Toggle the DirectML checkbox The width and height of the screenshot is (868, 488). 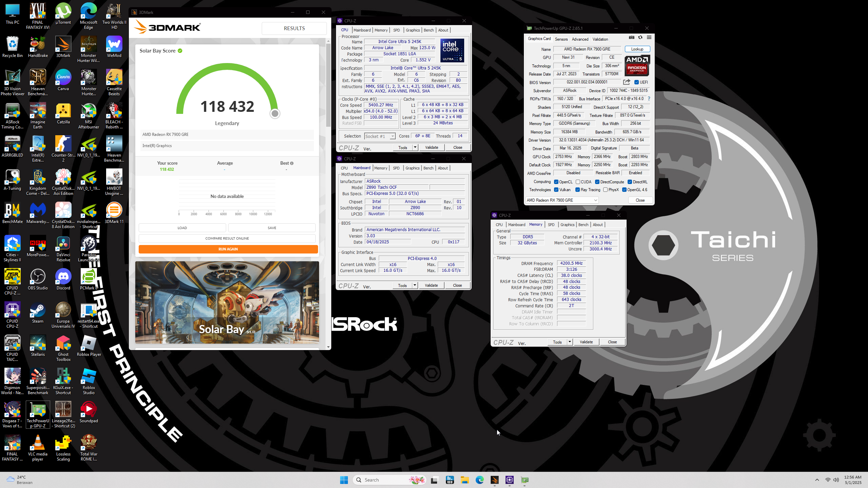pos(630,182)
